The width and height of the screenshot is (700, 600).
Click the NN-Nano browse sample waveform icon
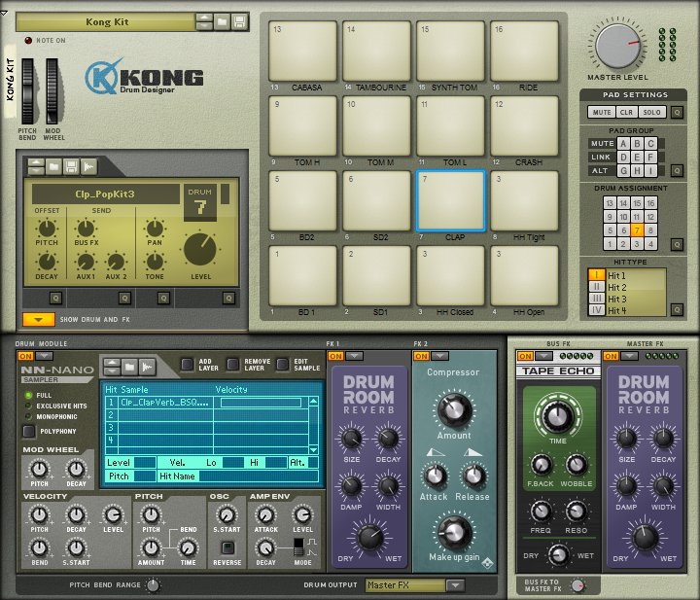[146, 367]
